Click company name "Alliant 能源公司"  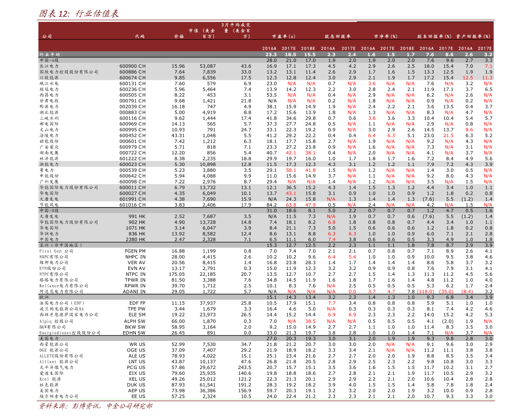(59, 362)
